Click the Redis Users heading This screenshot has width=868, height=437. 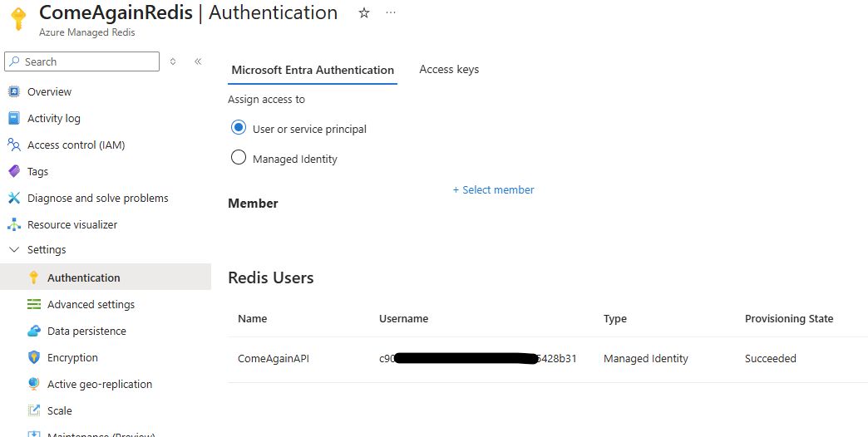pyautogui.click(x=271, y=277)
